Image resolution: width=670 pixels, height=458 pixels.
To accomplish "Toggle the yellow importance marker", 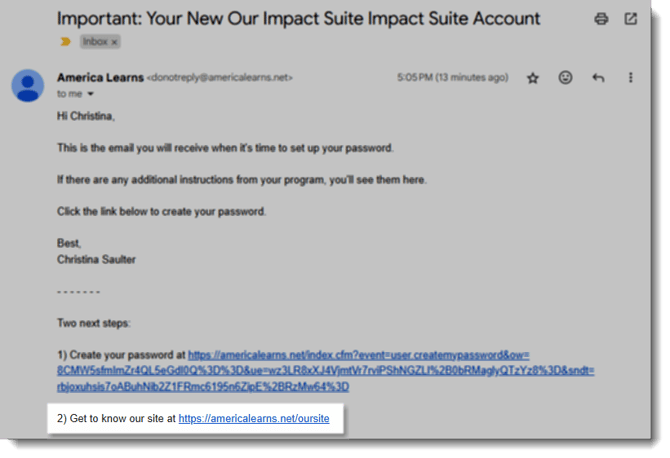I will (66, 42).
